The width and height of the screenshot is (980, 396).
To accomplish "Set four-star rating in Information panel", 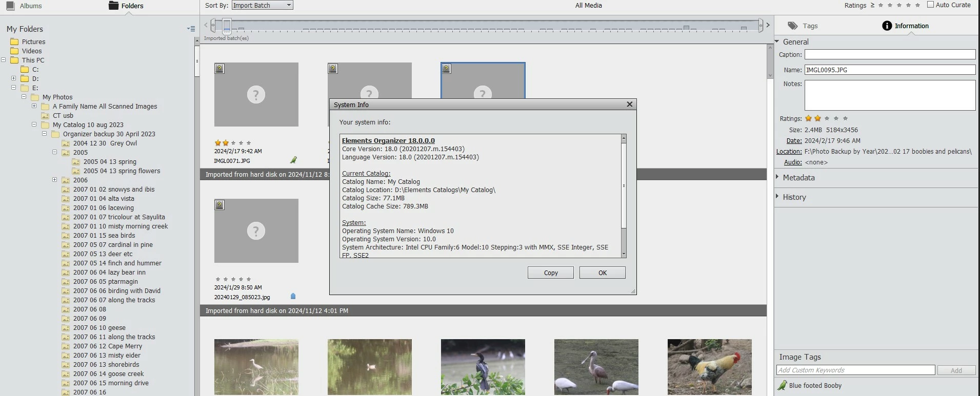I will 836,118.
